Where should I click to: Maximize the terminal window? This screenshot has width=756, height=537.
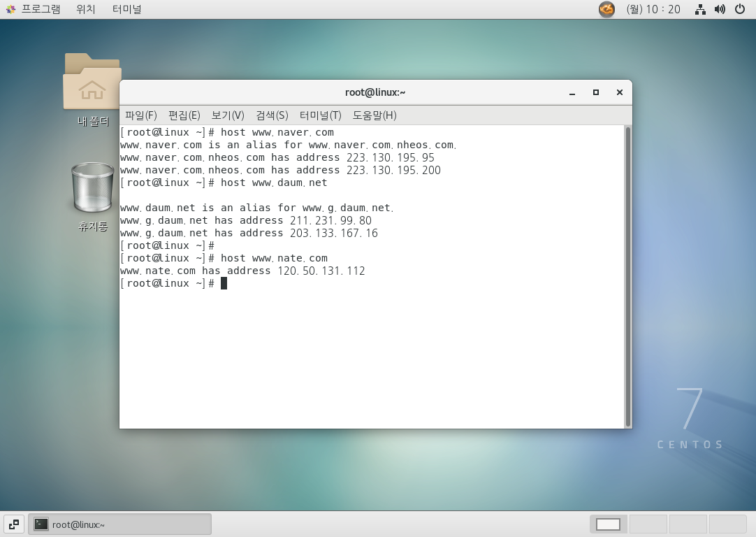(x=596, y=92)
